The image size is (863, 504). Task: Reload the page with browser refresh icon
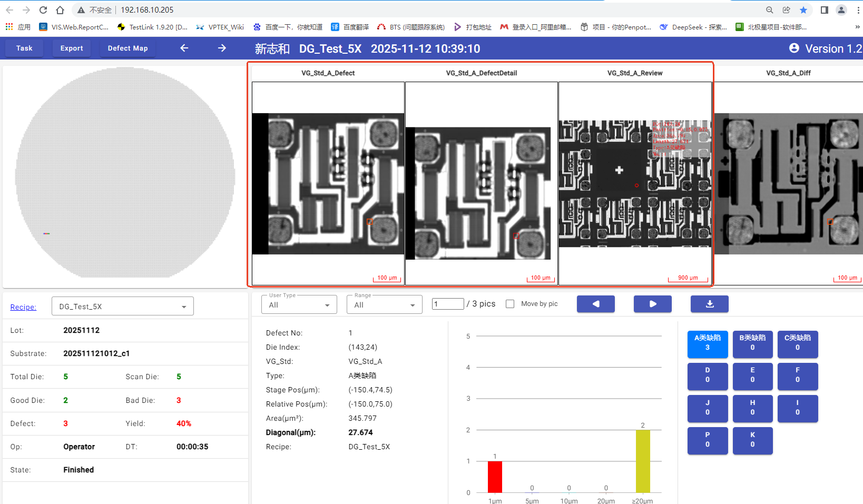pyautogui.click(x=43, y=10)
